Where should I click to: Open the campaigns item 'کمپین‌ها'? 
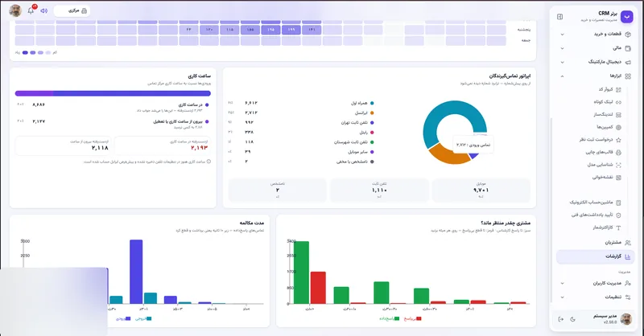click(609, 127)
